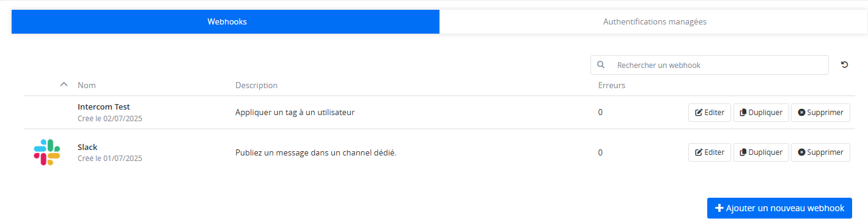
Task: Toggle the sort chevron next to Nom
Action: 64,85
